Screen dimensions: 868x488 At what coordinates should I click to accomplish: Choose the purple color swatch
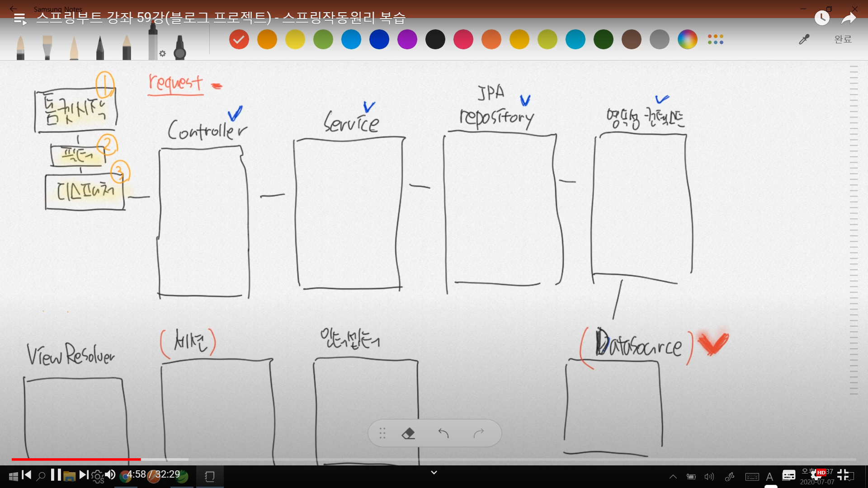tap(407, 40)
